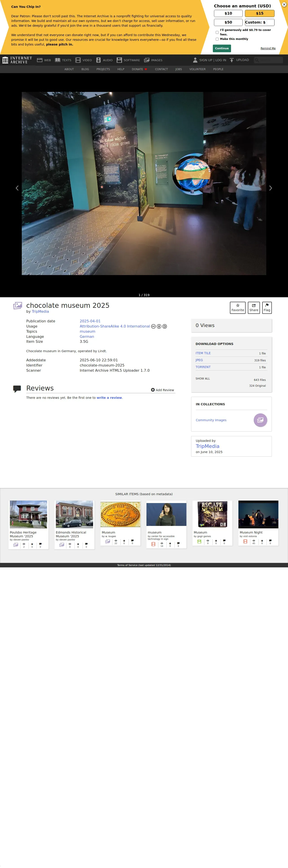Click the chocolate museum photo in viewer
The width and height of the screenshot is (288, 868).
click(x=144, y=183)
